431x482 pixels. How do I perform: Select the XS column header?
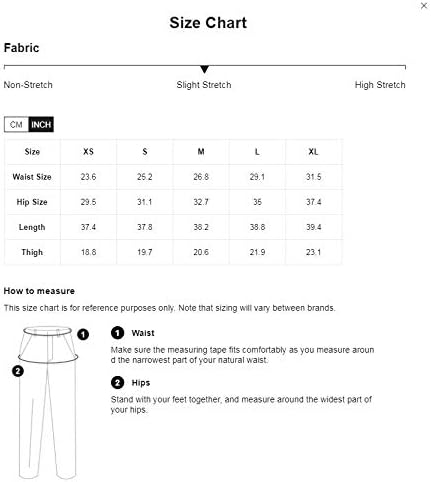88,152
